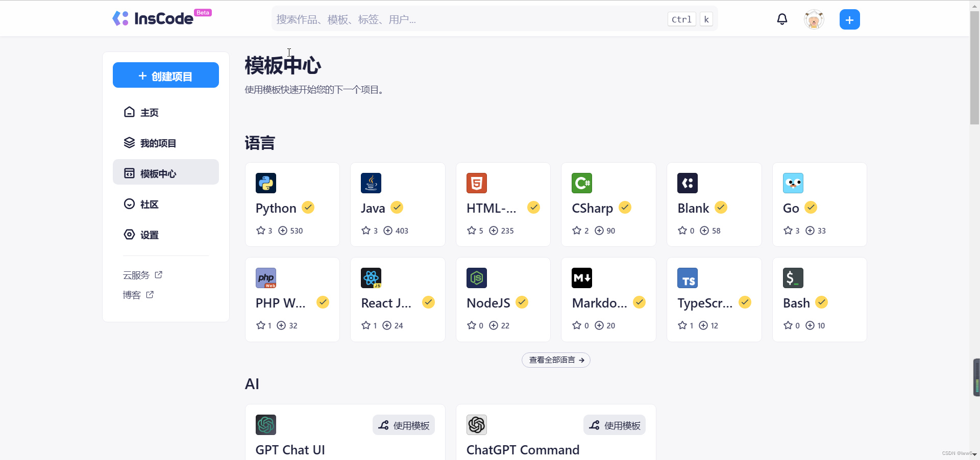Click the GPT Chat UI title
Image resolution: width=980 pixels, height=460 pixels.
[x=290, y=450]
